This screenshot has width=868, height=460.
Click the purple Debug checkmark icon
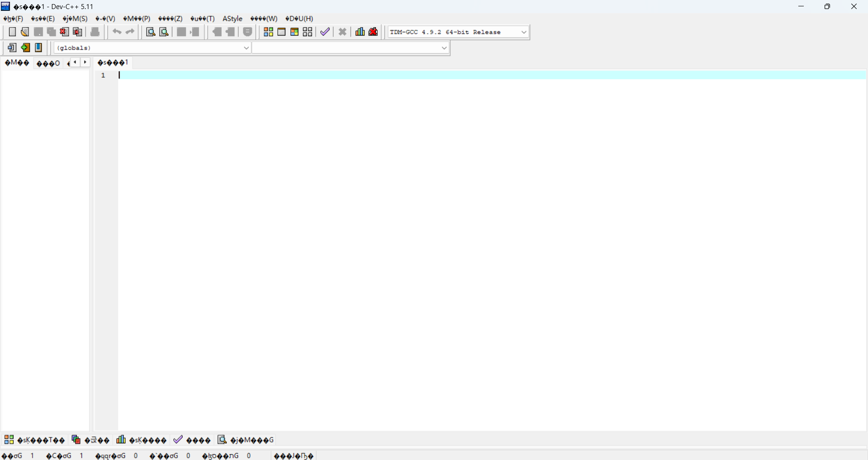point(325,32)
